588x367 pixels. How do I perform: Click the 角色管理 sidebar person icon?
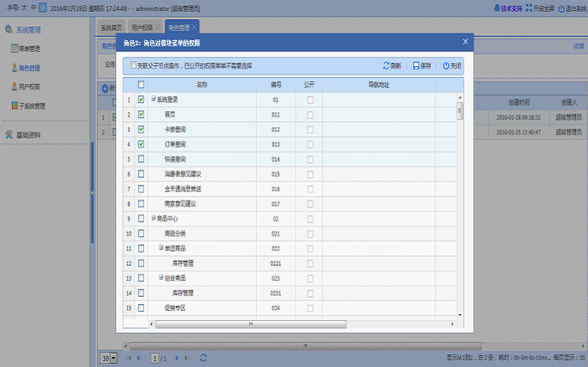[14, 68]
